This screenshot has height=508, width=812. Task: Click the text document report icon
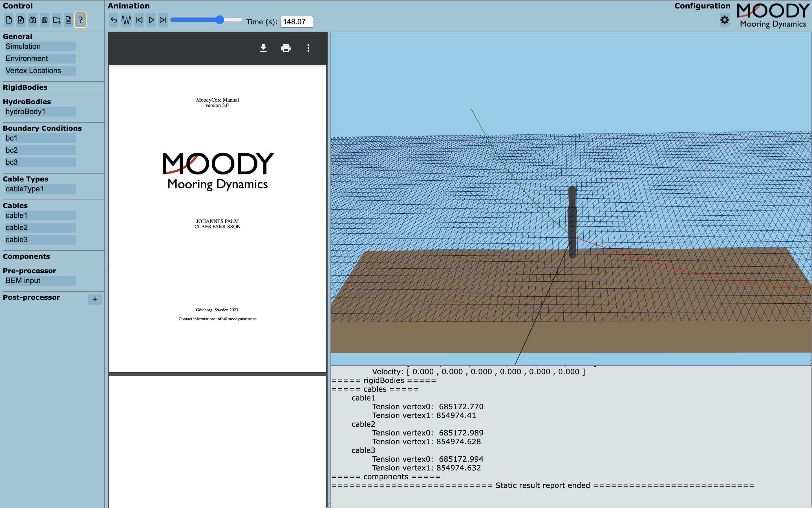69,20
